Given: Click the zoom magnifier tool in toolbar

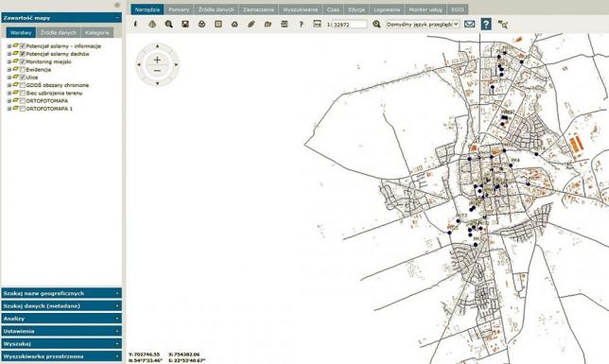Looking at the screenshot, I should [168, 24].
